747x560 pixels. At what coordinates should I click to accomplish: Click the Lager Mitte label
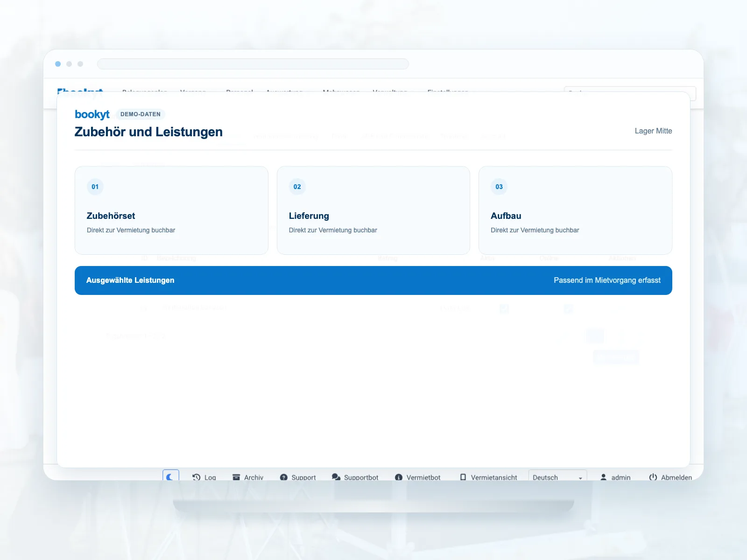point(653,131)
